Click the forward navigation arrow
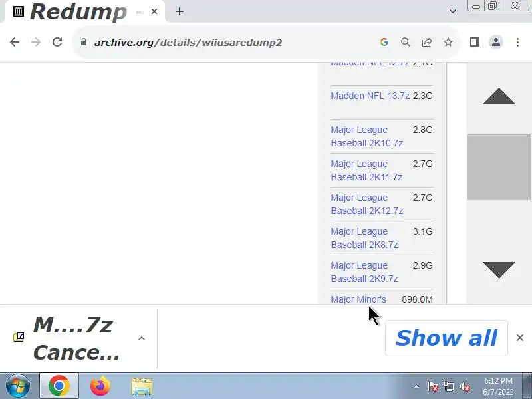The width and height of the screenshot is (532, 399). 36,42
